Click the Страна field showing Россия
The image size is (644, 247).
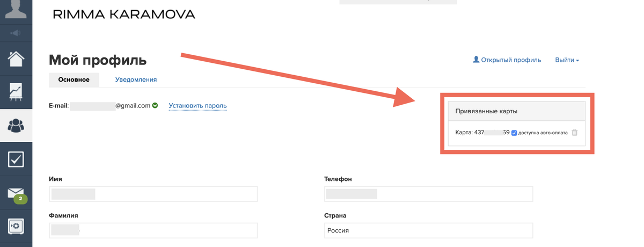[428, 230]
